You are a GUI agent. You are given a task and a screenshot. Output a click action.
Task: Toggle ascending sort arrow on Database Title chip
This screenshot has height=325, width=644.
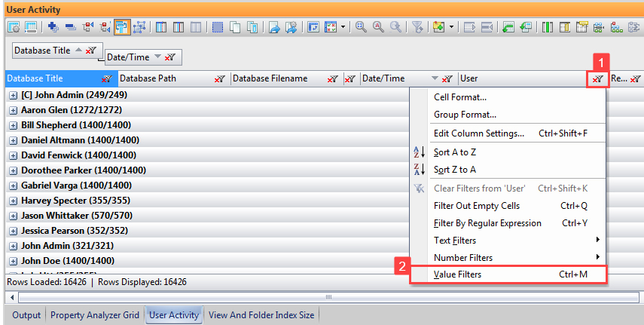(x=78, y=50)
